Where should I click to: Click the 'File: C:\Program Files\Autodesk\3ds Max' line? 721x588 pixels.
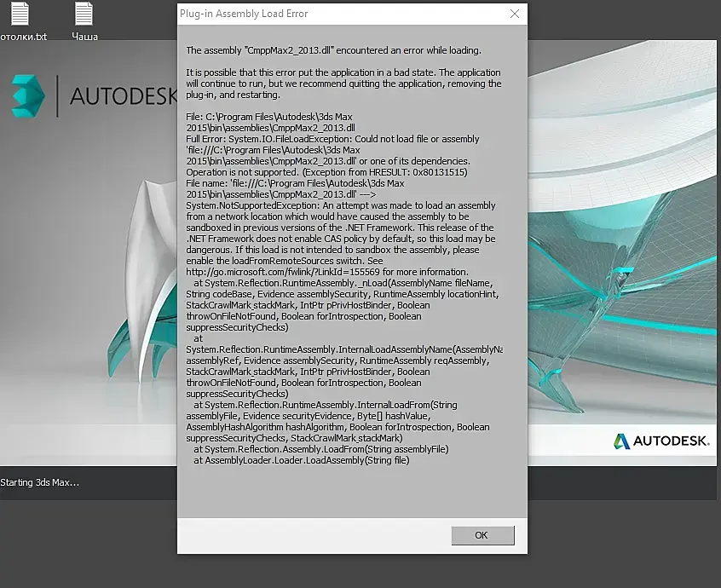click(x=269, y=117)
